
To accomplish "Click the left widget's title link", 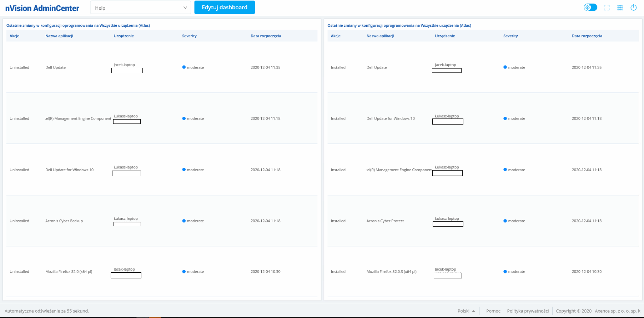I will pos(78,25).
